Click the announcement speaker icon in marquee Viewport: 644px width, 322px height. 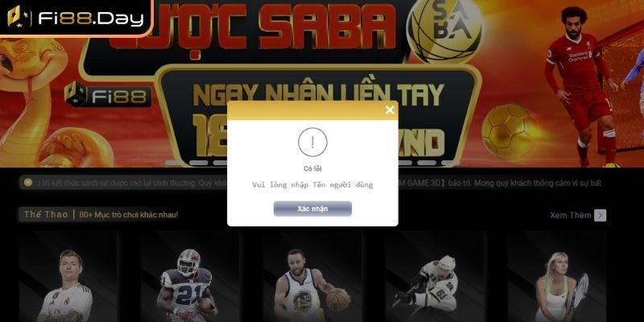coord(28,183)
